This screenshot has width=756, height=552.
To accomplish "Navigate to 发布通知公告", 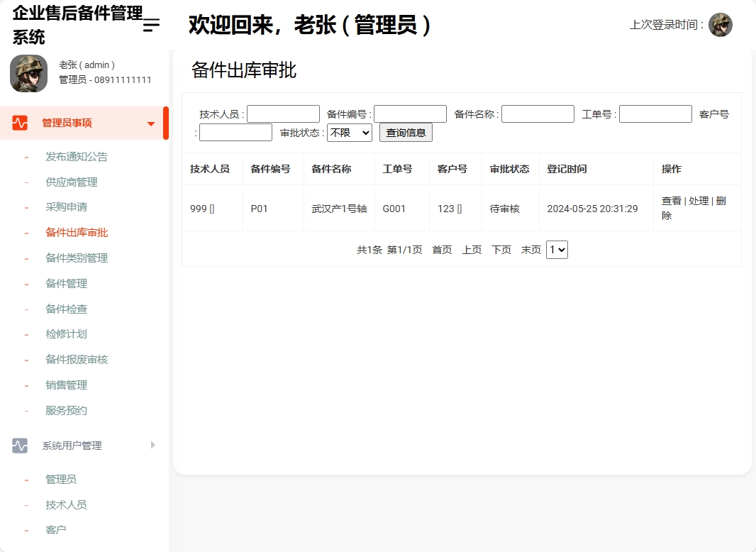I will (x=78, y=156).
